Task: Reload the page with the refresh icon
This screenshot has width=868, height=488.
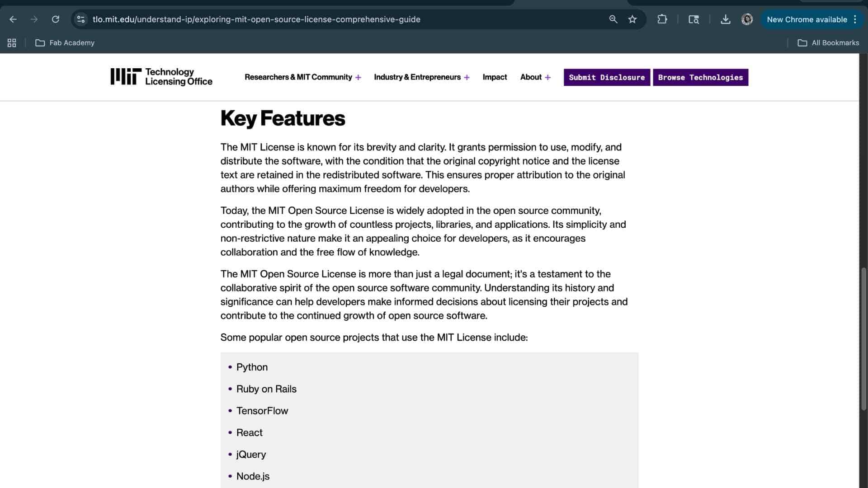Action: pyautogui.click(x=56, y=19)
